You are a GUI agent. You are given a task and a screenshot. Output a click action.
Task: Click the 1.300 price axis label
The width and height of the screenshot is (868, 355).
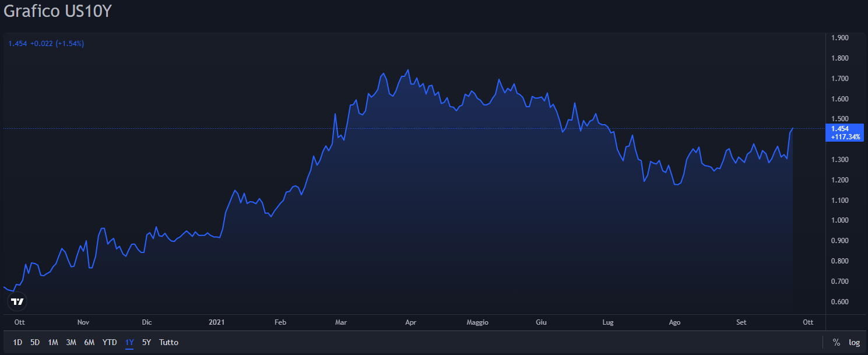pos(840,160)
